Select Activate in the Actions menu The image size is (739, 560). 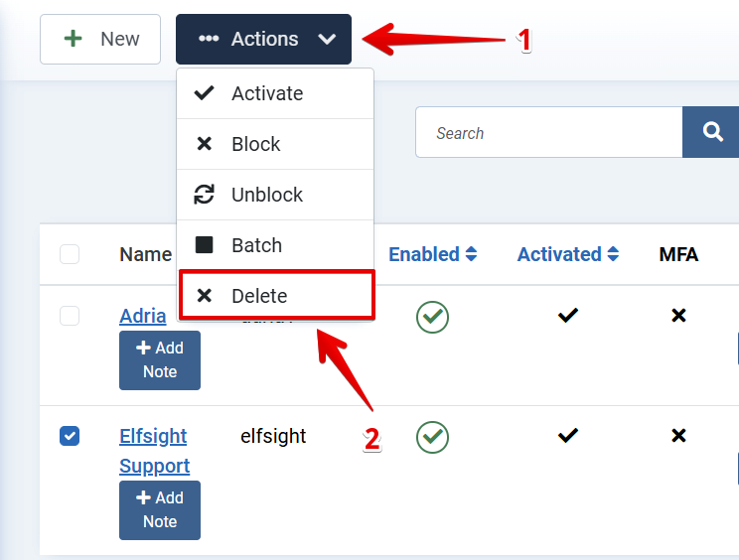coord(275,93)
